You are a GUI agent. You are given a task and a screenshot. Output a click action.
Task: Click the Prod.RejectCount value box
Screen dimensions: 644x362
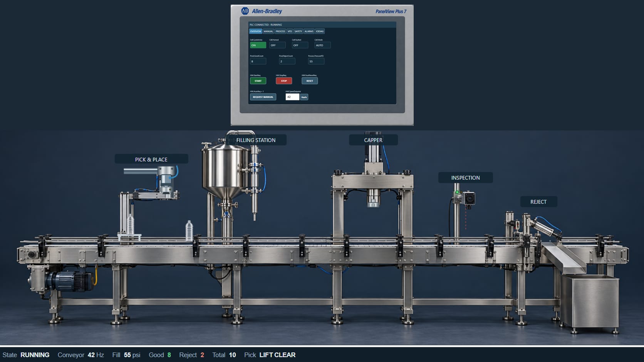point(287,61)
